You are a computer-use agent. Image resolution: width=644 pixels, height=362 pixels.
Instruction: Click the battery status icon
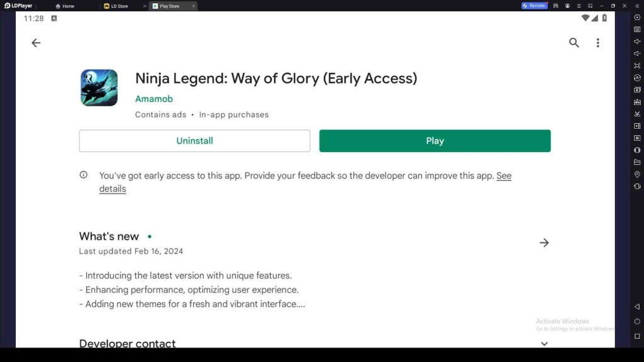click(x=604, y=18)
